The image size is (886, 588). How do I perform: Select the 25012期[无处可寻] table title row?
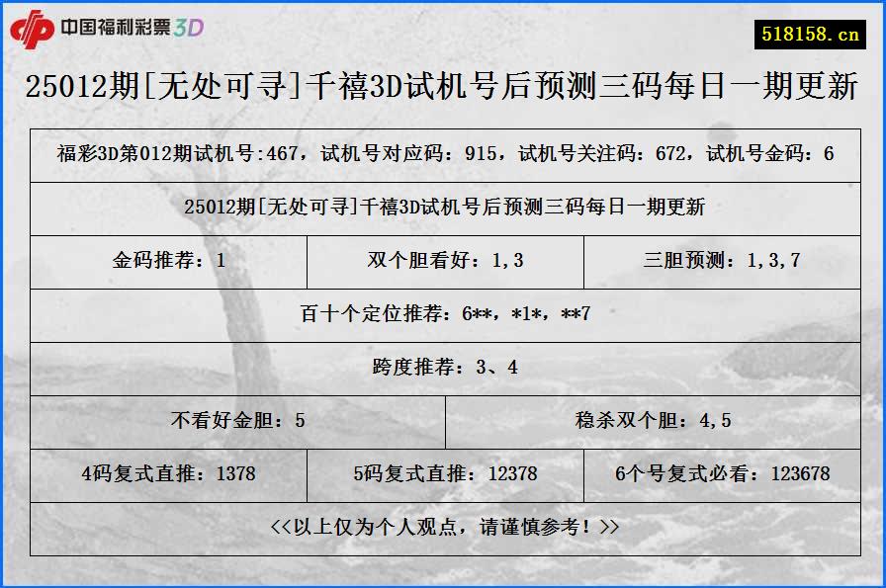(x=443, y=210)
